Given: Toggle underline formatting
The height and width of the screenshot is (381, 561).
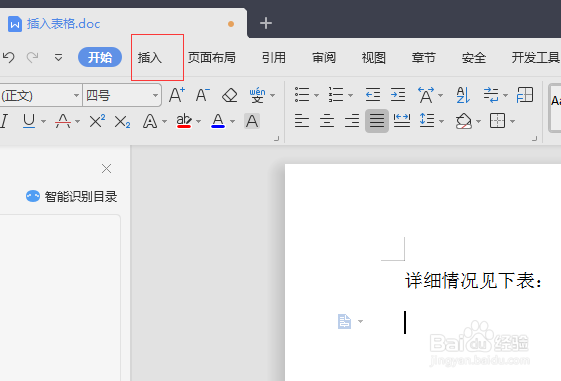Looking at the screenshot, I should point(29,121).
